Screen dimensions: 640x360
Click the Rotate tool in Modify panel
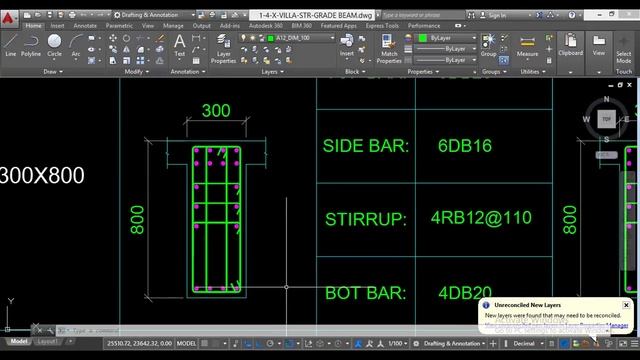click(x=127, y=38)
